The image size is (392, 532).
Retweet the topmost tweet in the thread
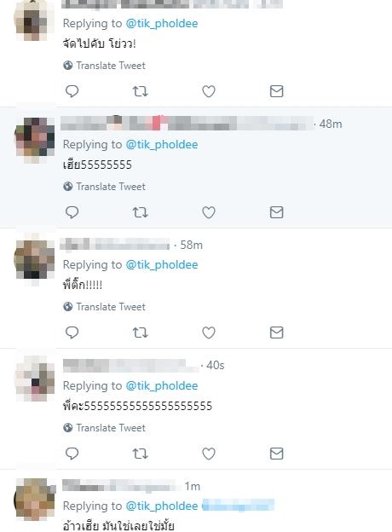point(140,91)
